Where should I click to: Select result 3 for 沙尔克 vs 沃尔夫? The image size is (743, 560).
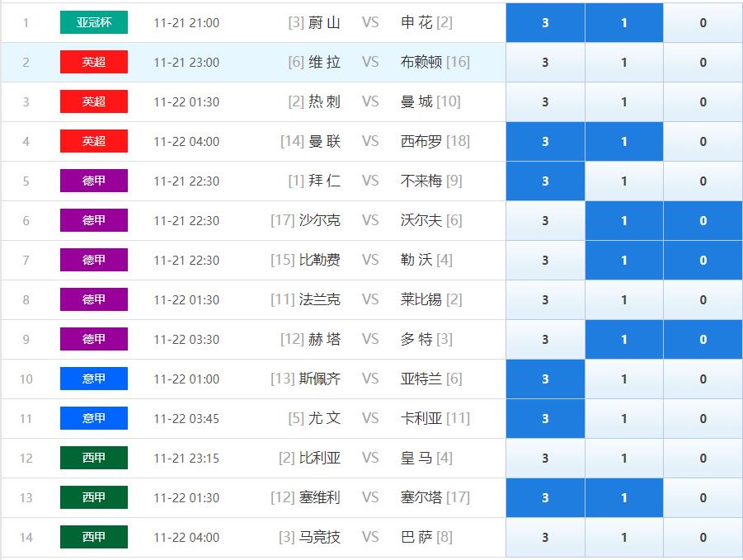point(545,221)
